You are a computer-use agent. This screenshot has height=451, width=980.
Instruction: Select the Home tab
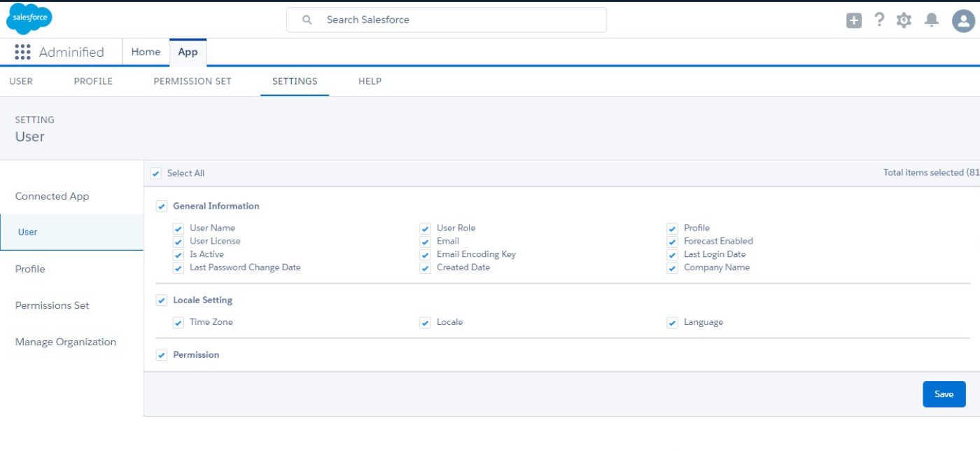(x=146, y=53)
